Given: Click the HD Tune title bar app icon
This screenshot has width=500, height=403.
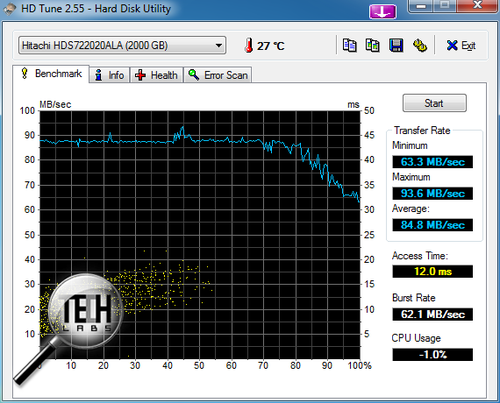Looking at the screenshot, I should [x=10, y=9].
